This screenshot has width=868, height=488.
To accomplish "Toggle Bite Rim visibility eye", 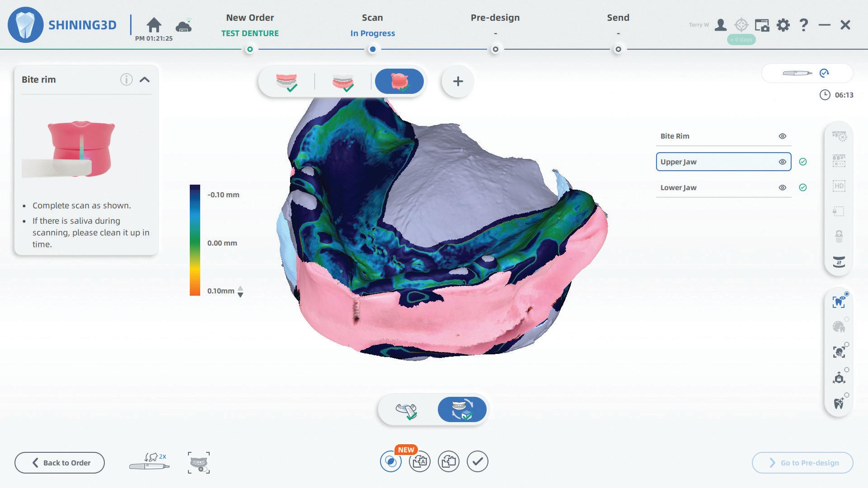I will (x=782, y=136).
